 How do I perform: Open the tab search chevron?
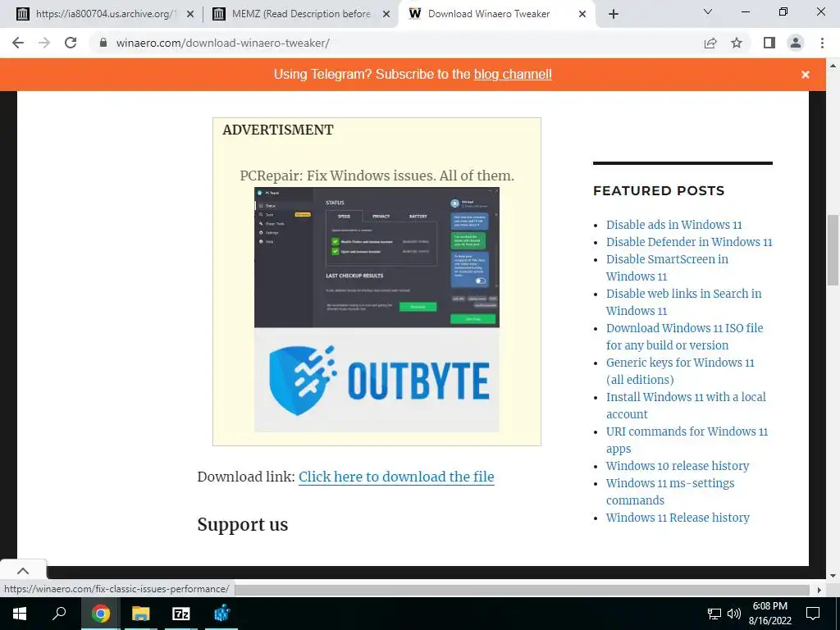(x=708, y=11)
